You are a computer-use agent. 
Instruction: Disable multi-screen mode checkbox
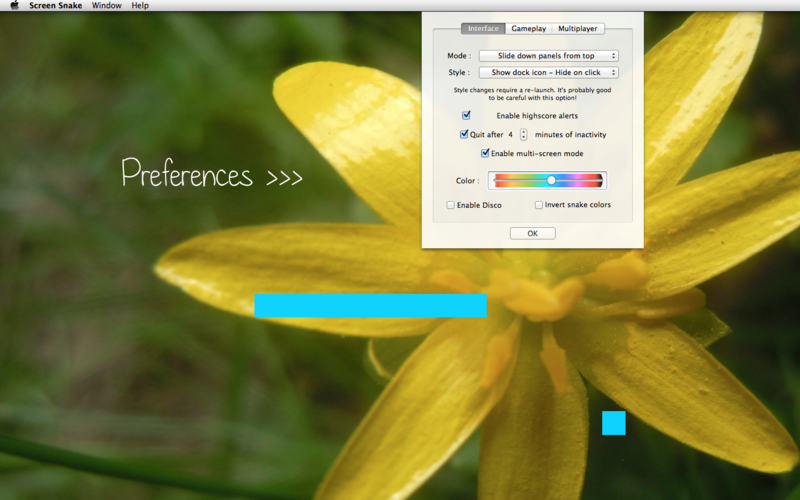coord(485,153)
